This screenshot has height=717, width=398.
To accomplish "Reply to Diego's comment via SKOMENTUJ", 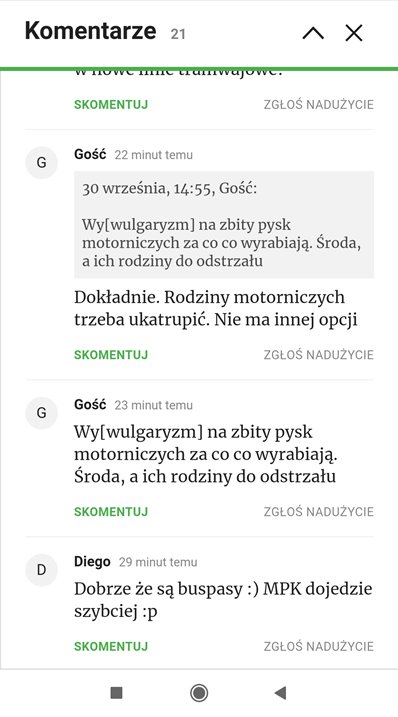I will [111, 647].
